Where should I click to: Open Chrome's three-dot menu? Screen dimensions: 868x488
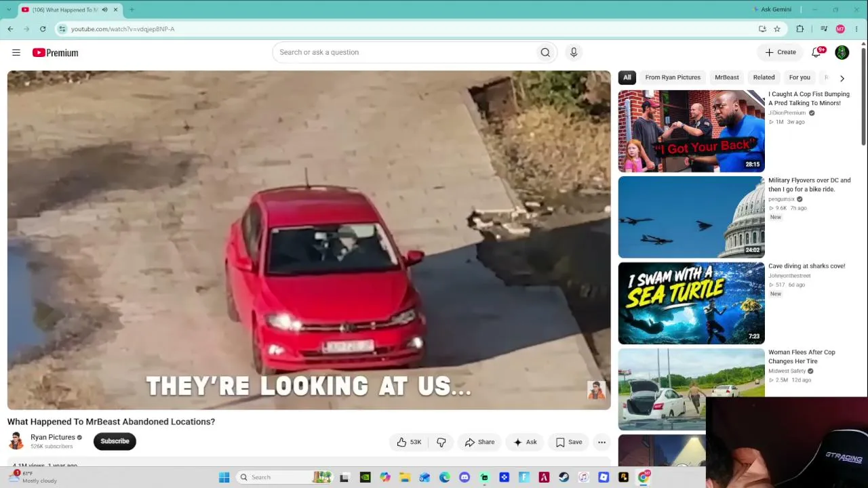click(856, 28)
